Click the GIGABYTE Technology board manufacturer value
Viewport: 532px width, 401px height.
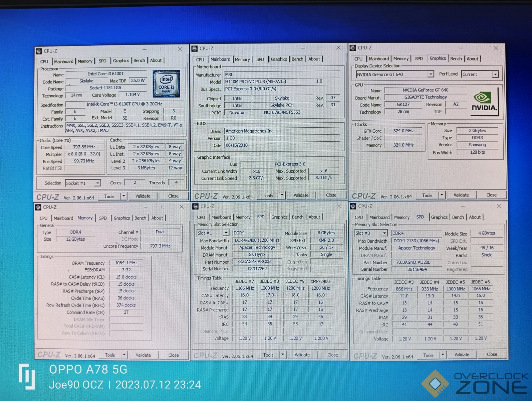(425, 97)
